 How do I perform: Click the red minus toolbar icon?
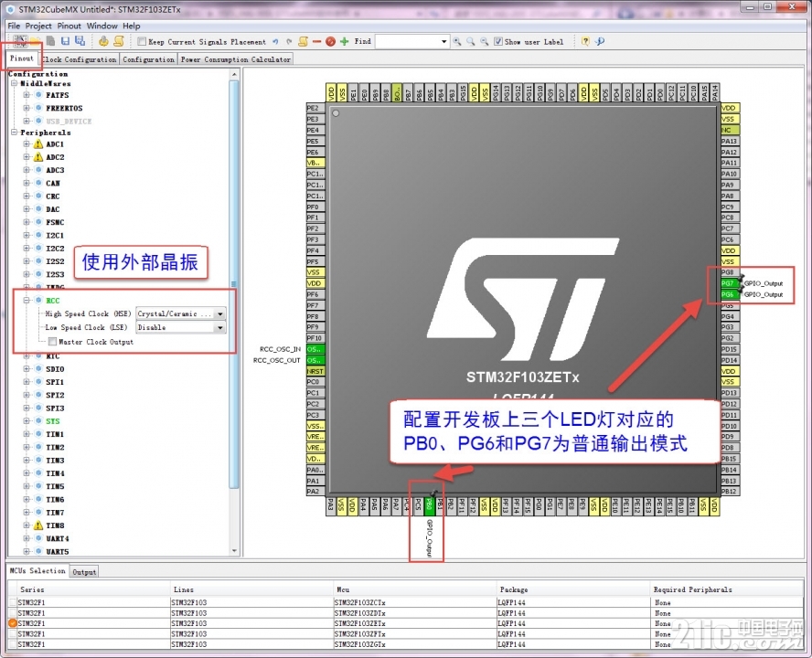317,41
